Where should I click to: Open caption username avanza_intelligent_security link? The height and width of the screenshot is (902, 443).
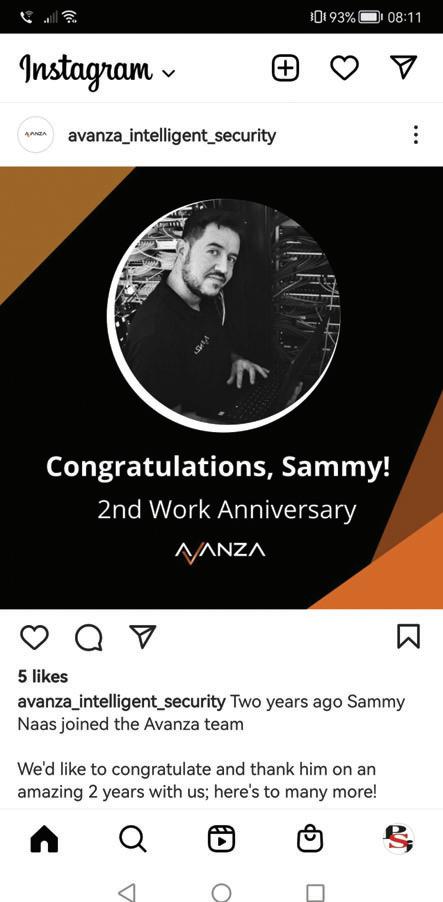(121, 702)
